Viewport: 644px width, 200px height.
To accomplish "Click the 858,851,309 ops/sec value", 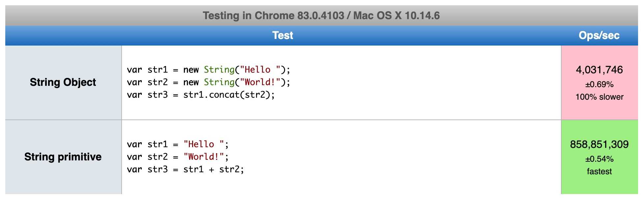I will tap(599, 144).
